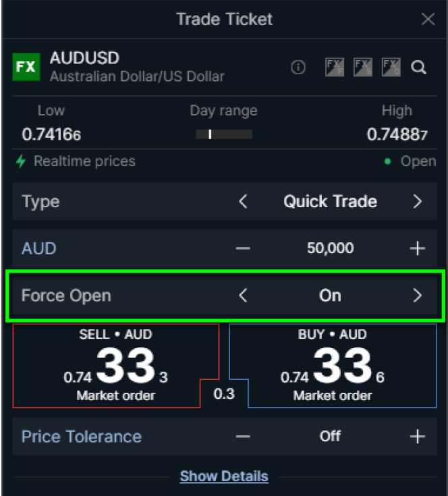Image resolution: width=448 pixels, height=496 pixels.
Task: Click BUY AUD market order button
Action: click(x=333, y=366)
